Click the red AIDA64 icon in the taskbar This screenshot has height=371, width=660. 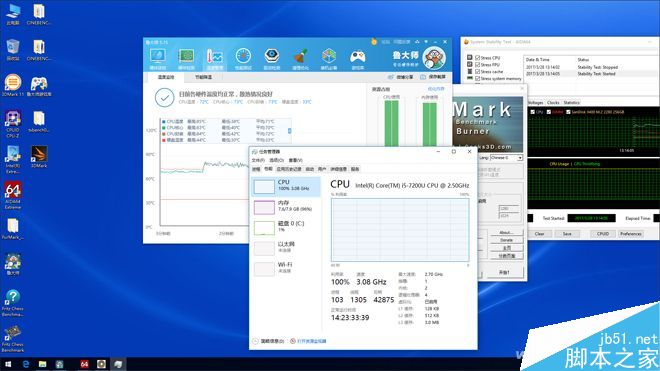85,364
